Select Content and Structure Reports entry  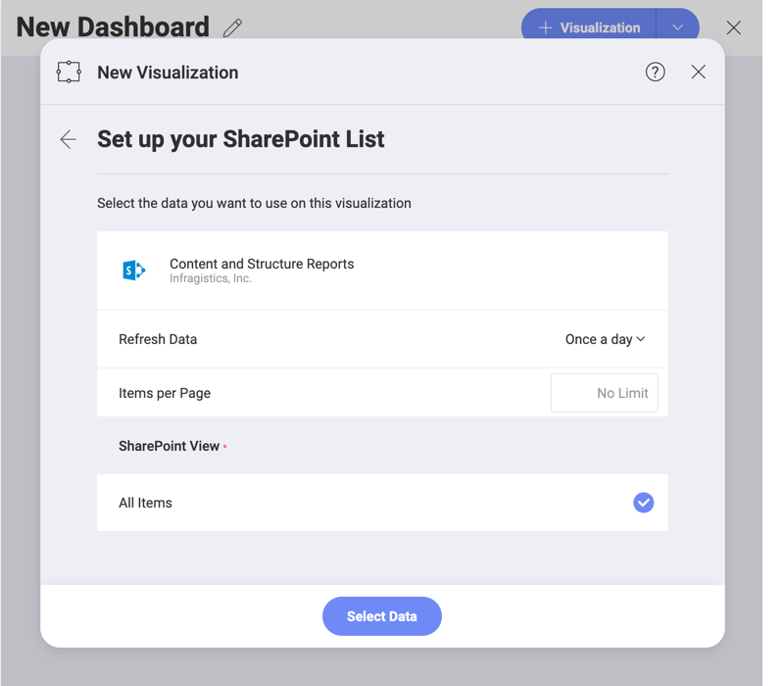262,265
